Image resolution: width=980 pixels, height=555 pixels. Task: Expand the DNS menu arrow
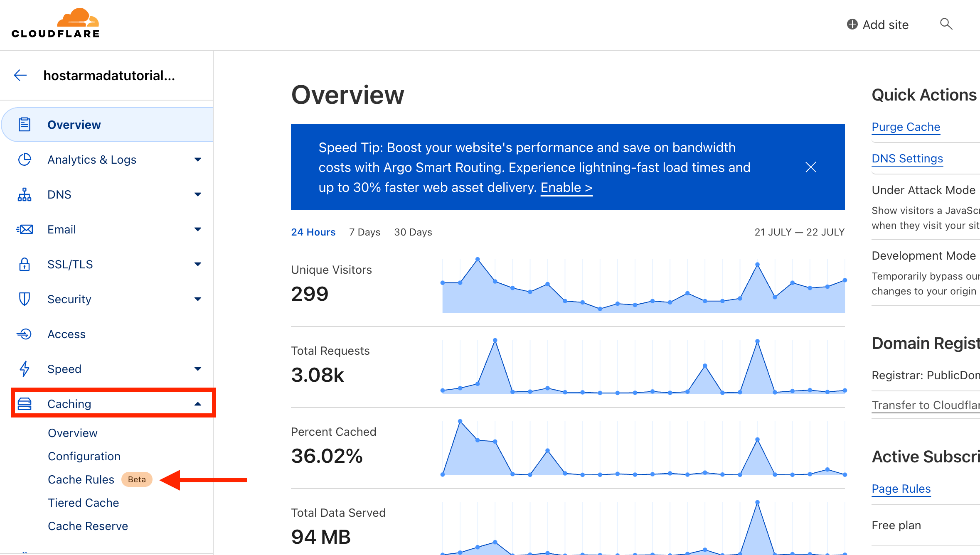(198, 194)
